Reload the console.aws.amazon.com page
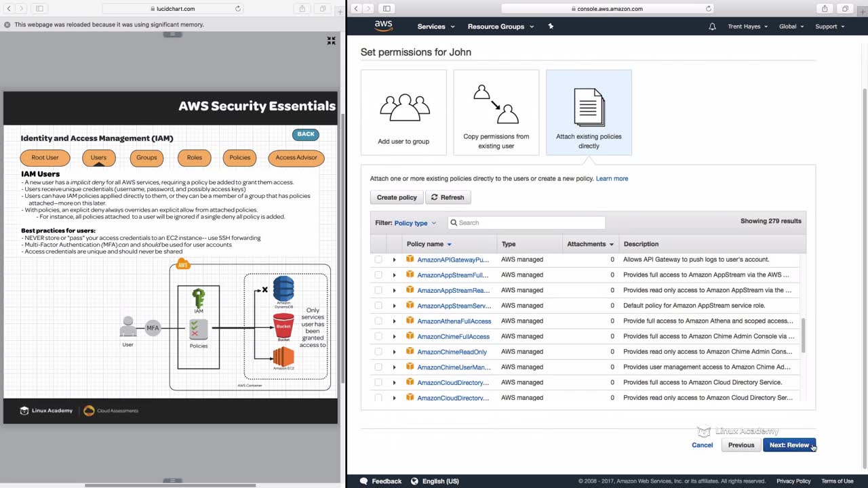Screen dimensions: 868x488 pos(709,9)
